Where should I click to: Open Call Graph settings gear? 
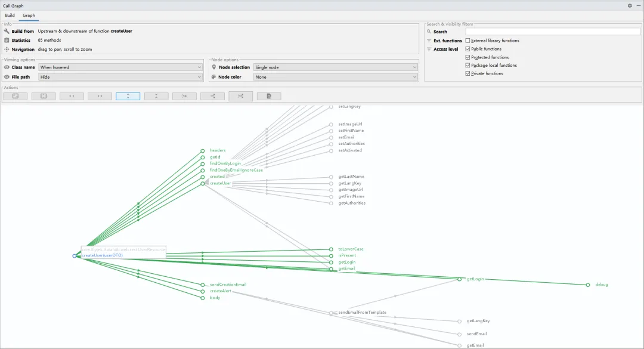tap(630, 6)
